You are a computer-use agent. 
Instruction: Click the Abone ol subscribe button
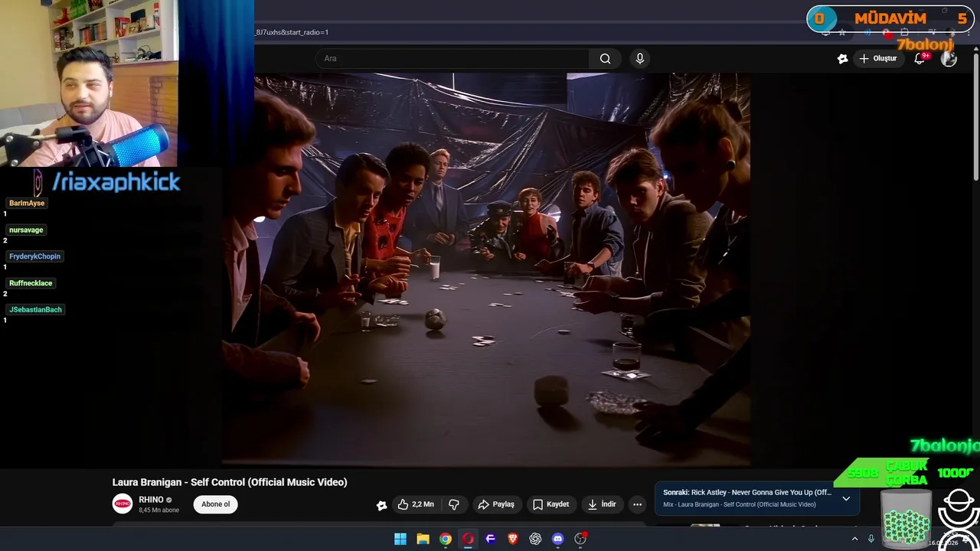click(x=215, y=504)
